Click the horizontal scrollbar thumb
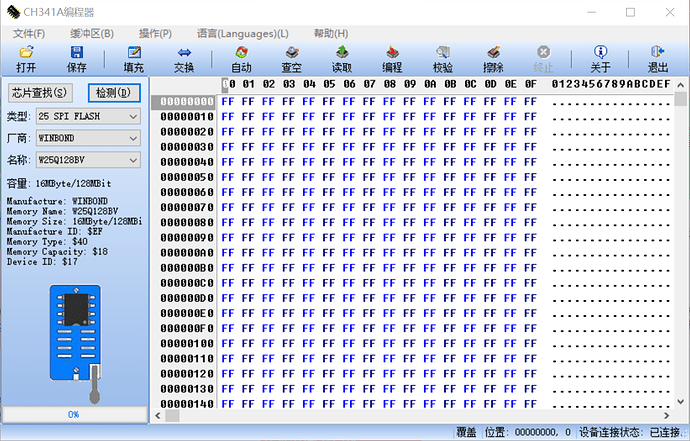The image size is (690, 441). (172, 415)
